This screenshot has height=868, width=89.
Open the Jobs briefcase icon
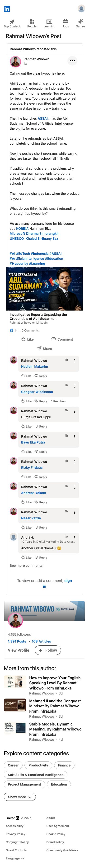pos(66,21)
